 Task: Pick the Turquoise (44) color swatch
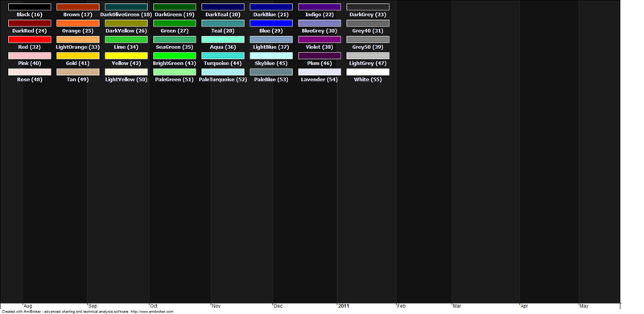[223, 56]
